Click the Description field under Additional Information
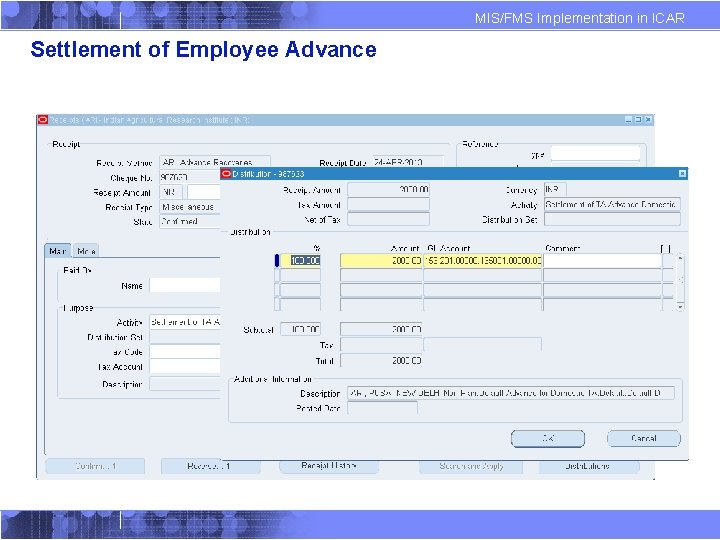720x540 pixels. (x=511, y=393)
